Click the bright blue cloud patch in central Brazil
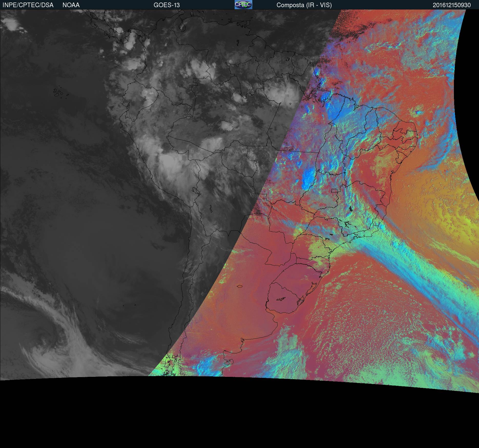 (x=309, y=177)
